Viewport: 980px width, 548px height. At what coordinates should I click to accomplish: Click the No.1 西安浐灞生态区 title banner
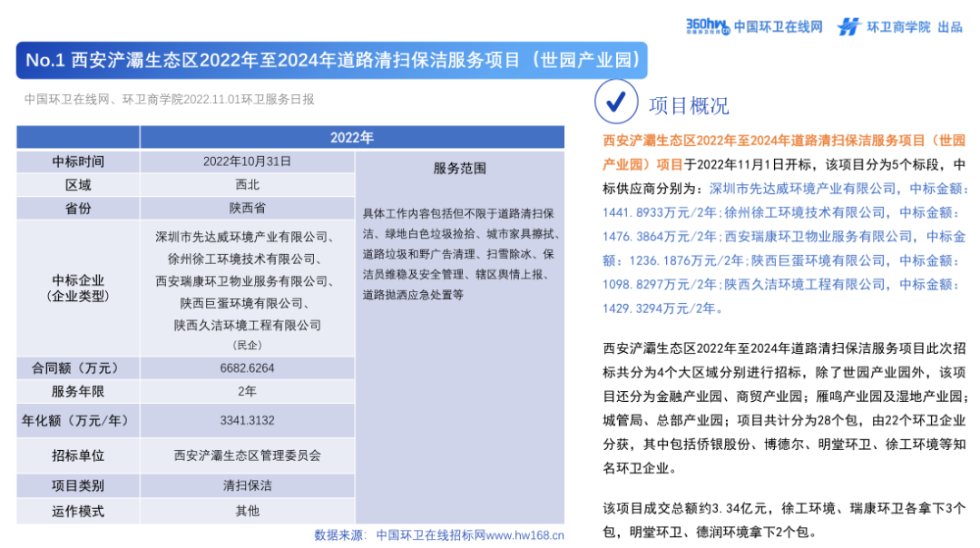332,60
